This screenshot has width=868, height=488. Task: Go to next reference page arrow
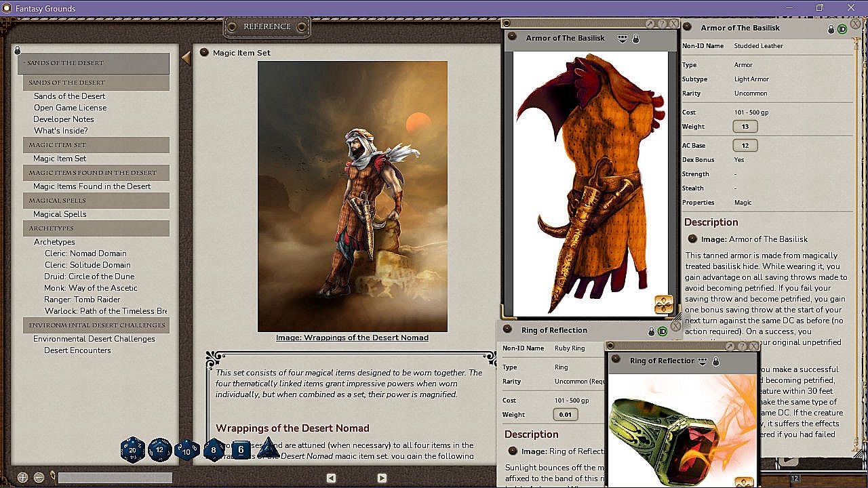(382, 478)
